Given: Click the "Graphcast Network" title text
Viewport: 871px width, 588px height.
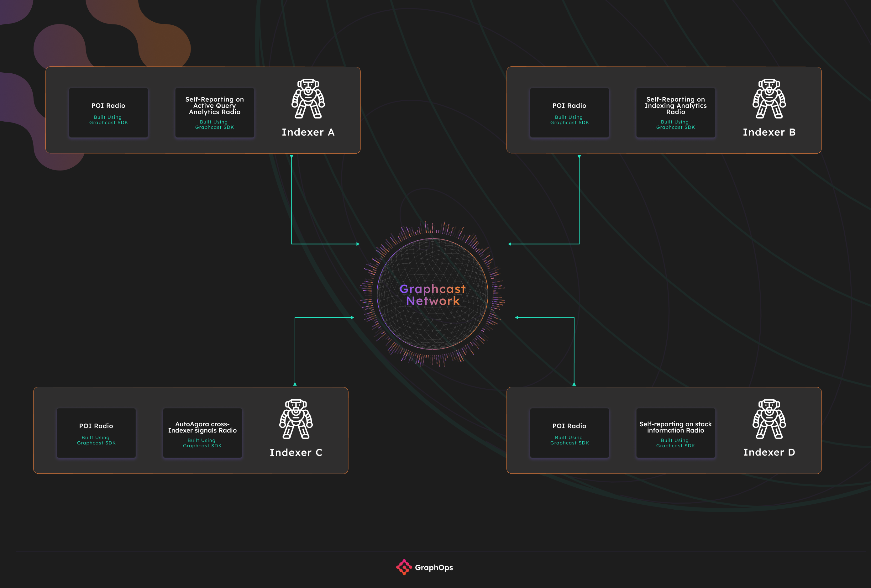Looking at the screenshot, I should (x=433, y=295).
